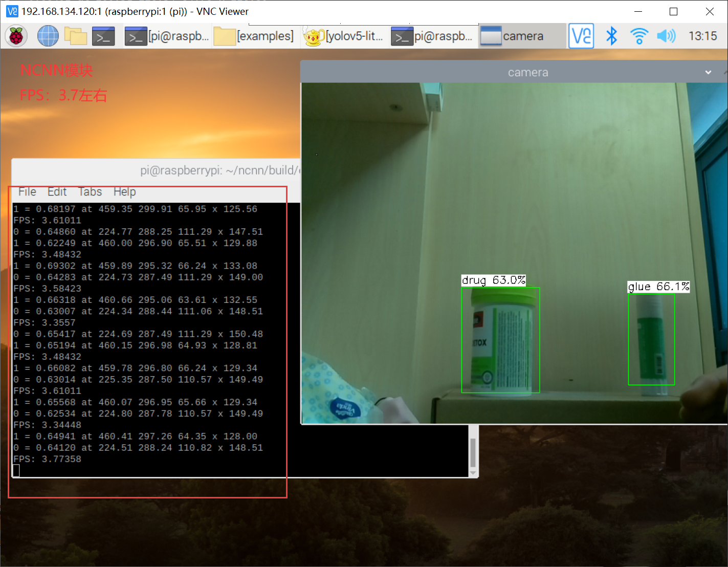Image resolution: width=728 pixels, height=567 pixels.
Task: Open the volume speaker control
Action: point(666,36)
